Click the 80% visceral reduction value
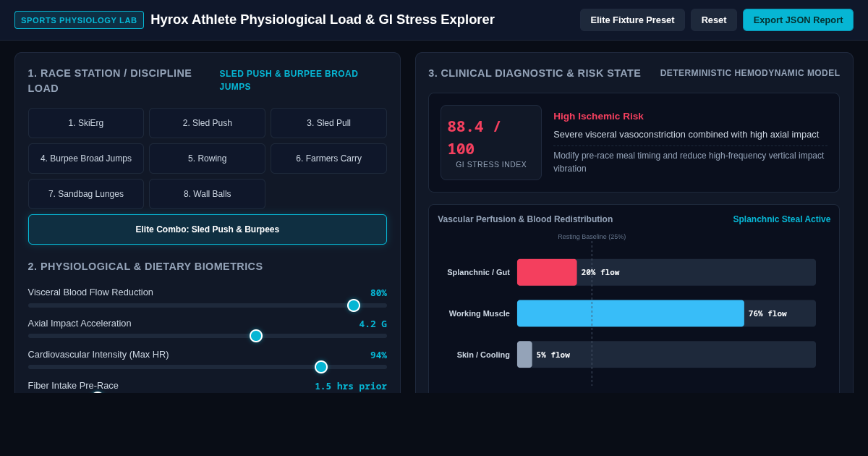868x456 pixels. 378,293
